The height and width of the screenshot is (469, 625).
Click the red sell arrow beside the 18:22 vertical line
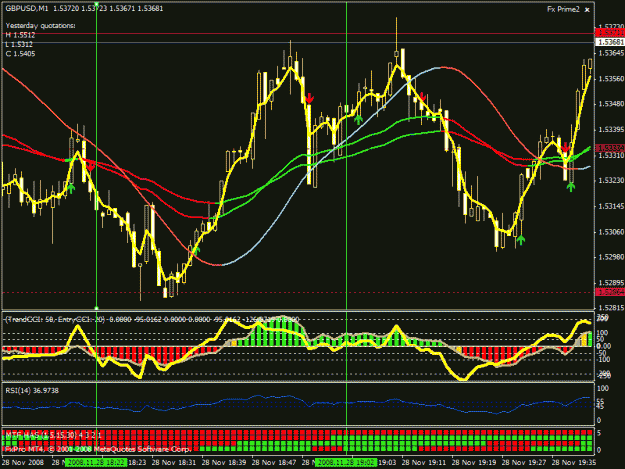click(x=91, y=166)
